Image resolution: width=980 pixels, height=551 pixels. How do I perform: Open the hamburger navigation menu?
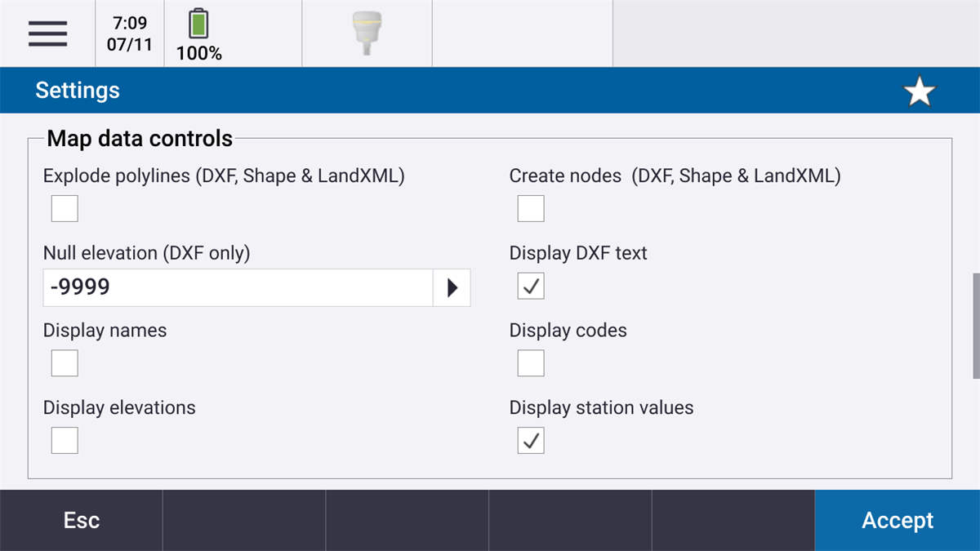pyautogui.click(x=47, y=33)
